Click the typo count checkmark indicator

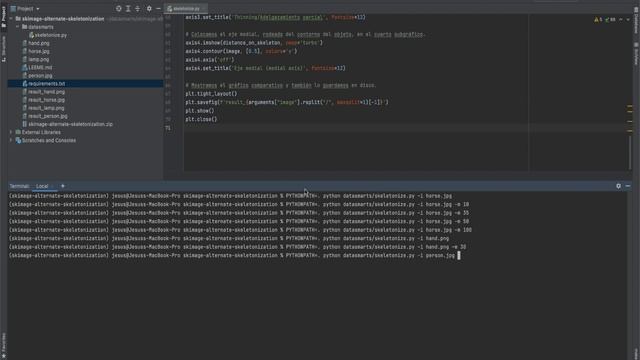[x=610, y=20]
